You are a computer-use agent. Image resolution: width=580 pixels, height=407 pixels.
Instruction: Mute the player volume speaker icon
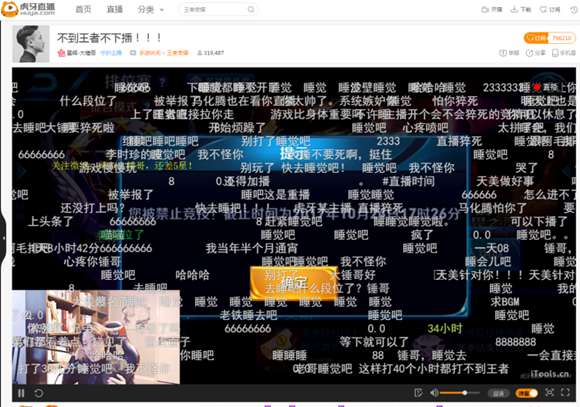[434, 393]
